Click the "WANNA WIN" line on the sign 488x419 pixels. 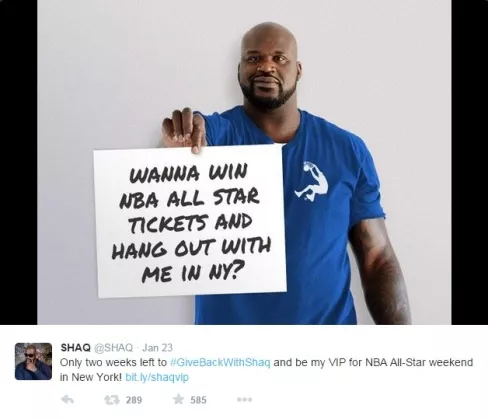(189, 173)
